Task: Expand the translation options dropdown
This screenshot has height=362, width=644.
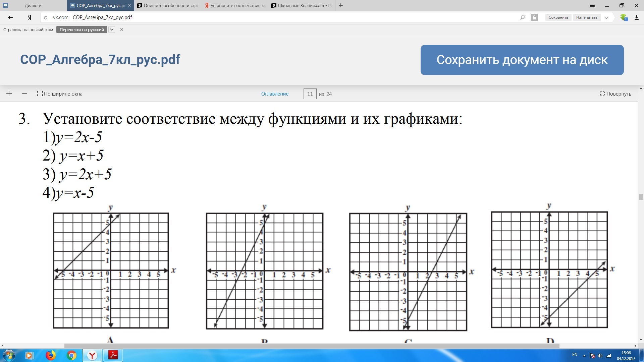Action: coord(112,29)
